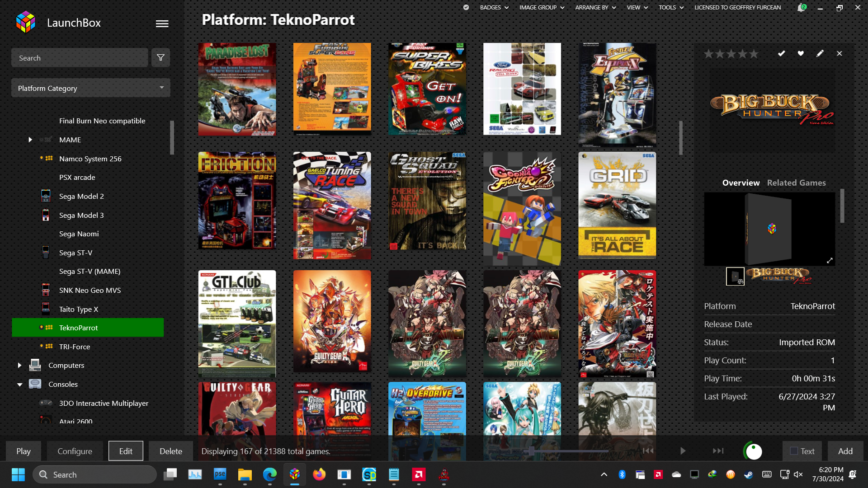
Task: Focus the LaunchBox Search field
Action: click(80, 57)
